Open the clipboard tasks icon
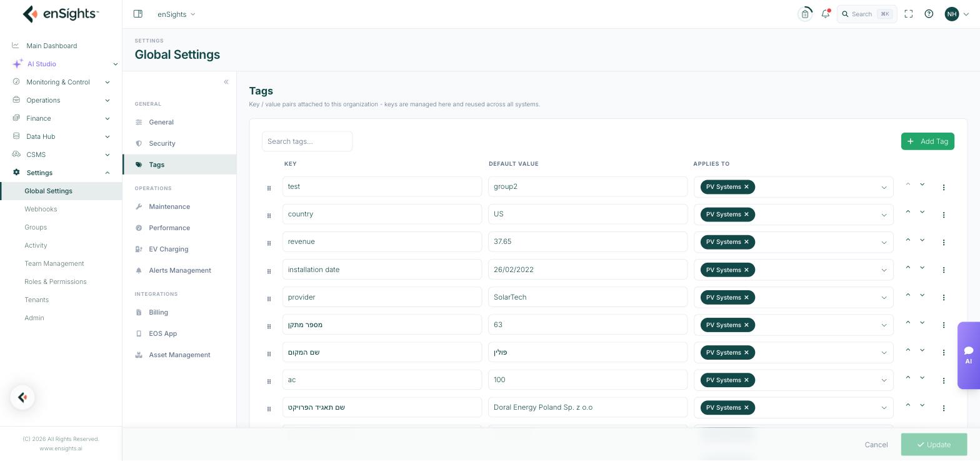Image resolution: width=980 pixels, height=461 pixels. (805, 14)
